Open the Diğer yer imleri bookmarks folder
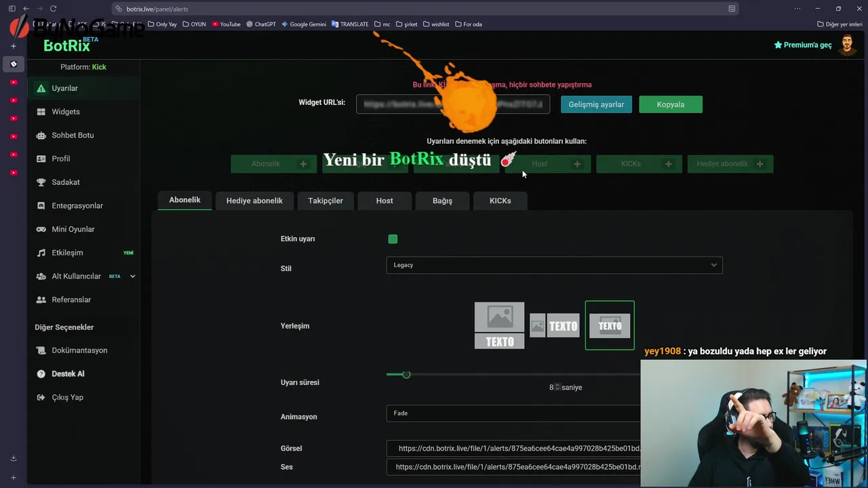The height and width of the screenshot is (488, 868). (x=840, y=24)
